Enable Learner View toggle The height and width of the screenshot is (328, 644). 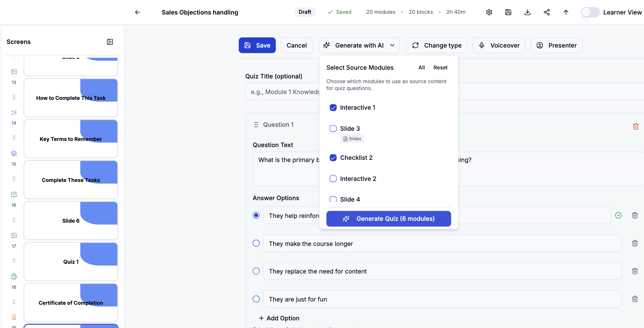[x=590, y=12]
